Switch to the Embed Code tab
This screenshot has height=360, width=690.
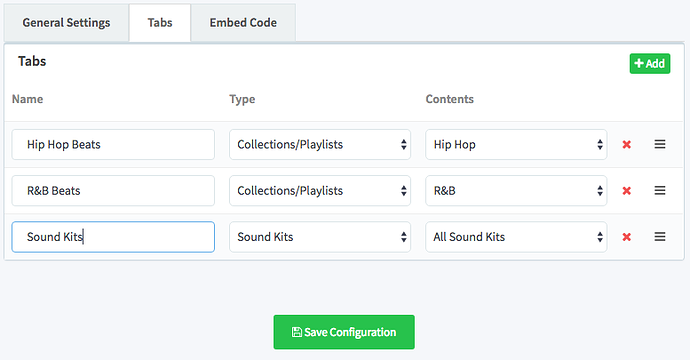(x=243, y=23)
